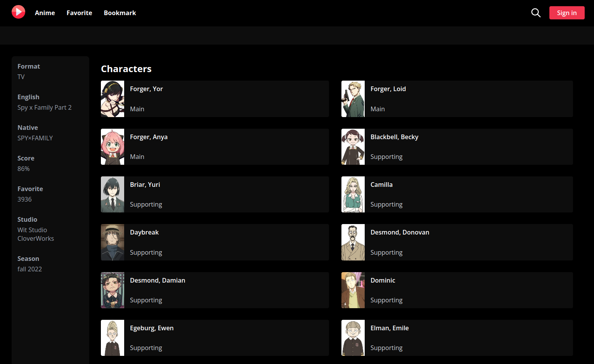This screenshot has width=594, height=364.
Task: Click the 'Desmond, Donovan' name
Action: tap(400, 232)
